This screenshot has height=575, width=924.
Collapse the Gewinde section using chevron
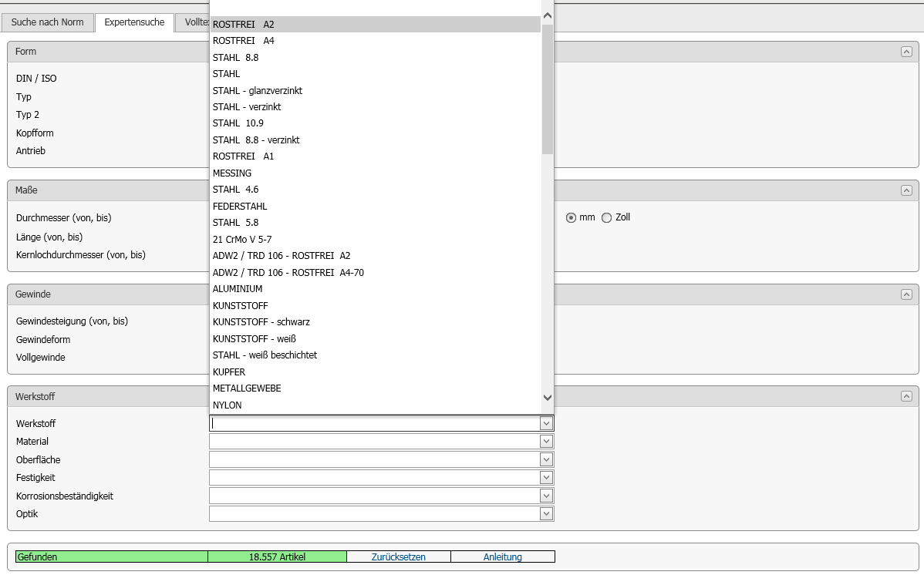point(906,294)
